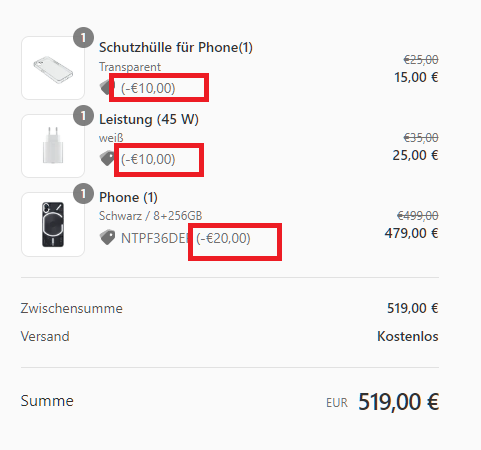The image size is (481, 450).
Task: Click quantity badge on charger thumbnail
Action: tap(83, 115)
